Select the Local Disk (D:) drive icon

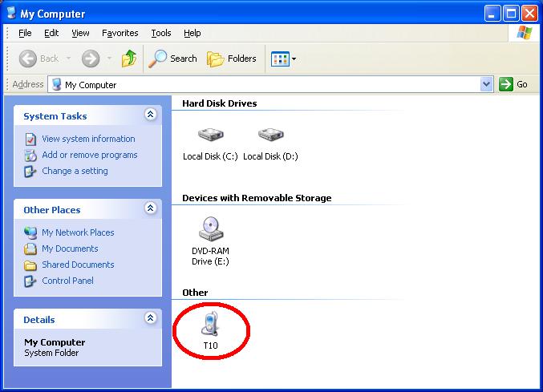(x=270, y=135)
